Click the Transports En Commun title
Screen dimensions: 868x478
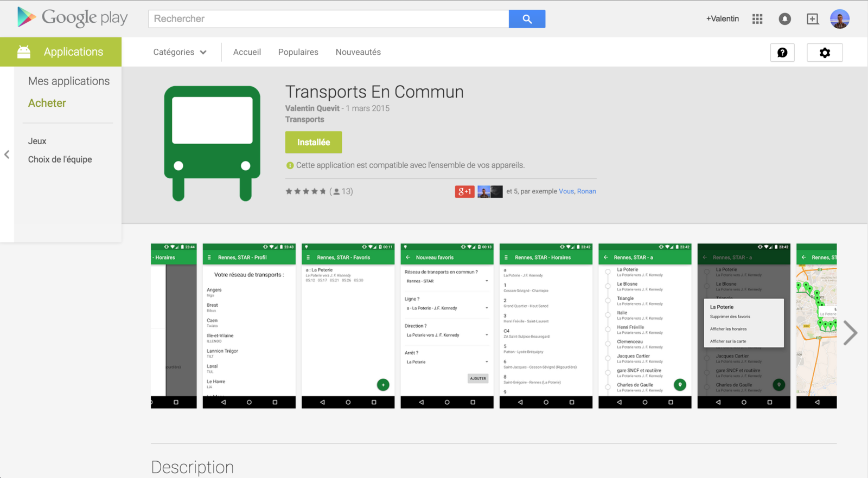[374, 92]
